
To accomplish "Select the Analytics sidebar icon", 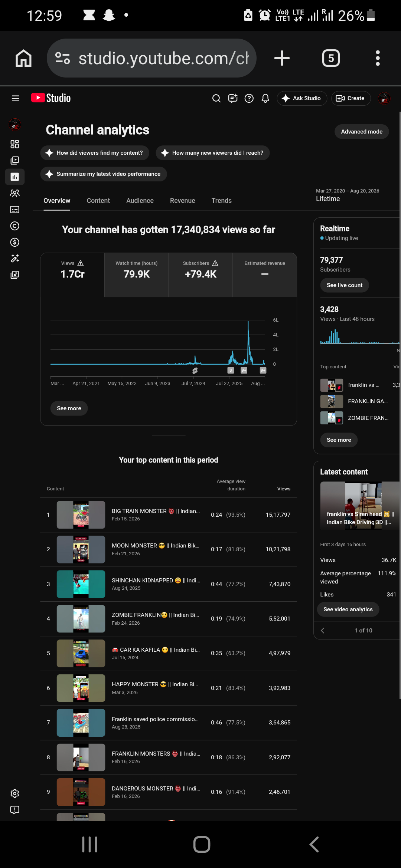I will 15,177.
